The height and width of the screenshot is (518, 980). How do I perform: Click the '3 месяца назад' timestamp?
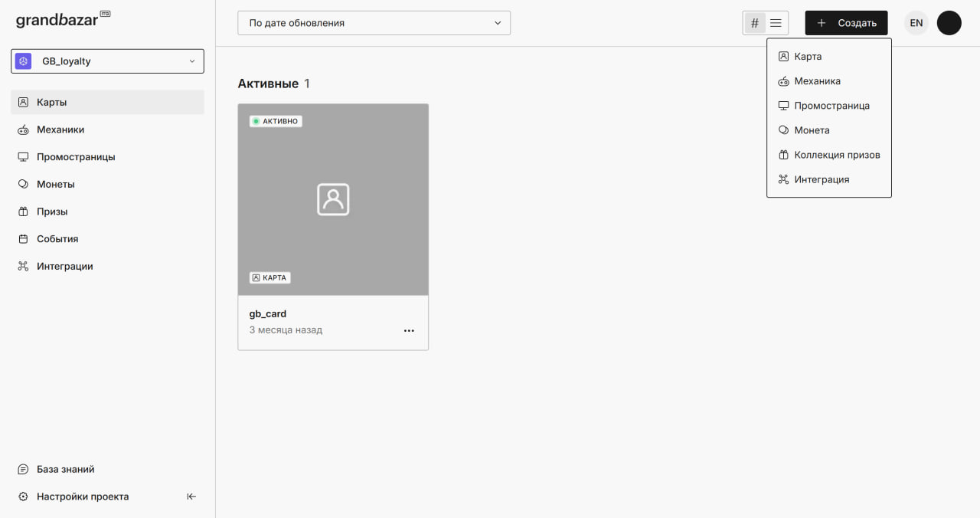click(286, 330)
